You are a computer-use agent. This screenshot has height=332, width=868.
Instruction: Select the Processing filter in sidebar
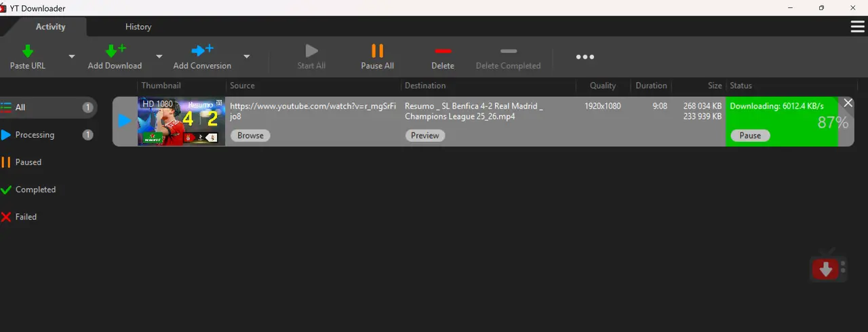[49, 134]
